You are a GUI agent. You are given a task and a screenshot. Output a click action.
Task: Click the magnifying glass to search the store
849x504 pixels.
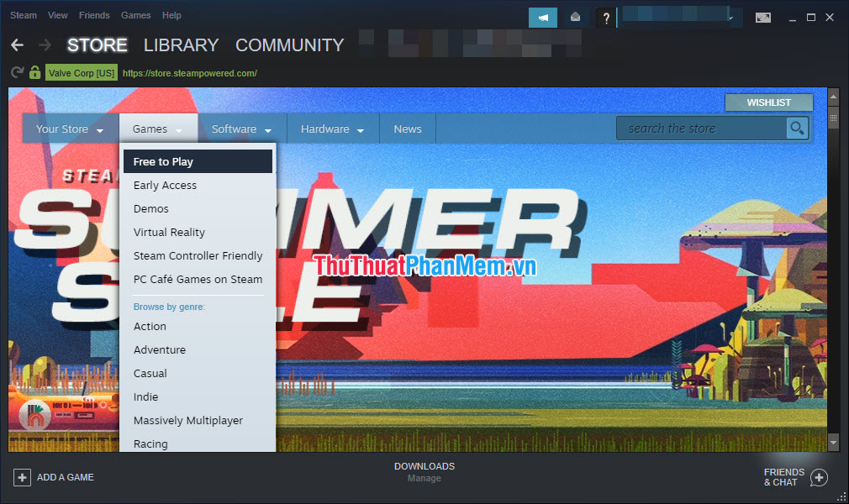[797, 128]
